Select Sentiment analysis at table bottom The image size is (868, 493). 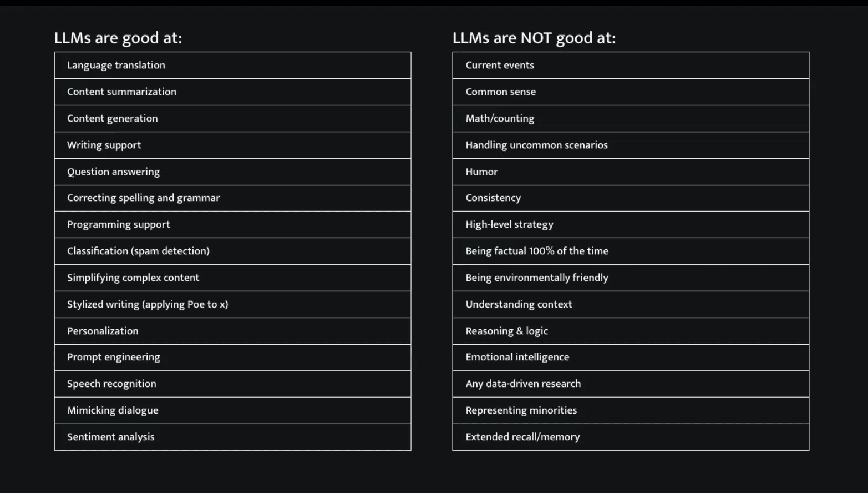point(111,437)
